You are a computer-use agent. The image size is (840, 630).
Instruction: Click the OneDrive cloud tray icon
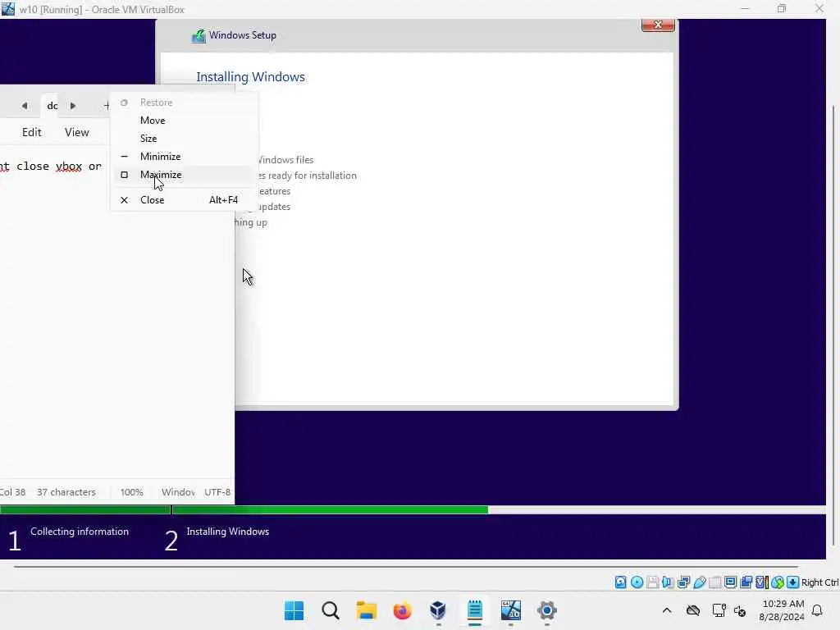click(x=693, y=610)
